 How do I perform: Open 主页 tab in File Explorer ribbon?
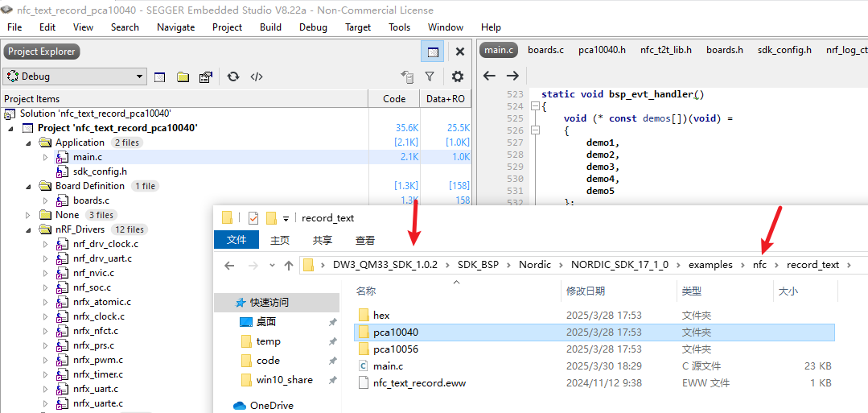[280, 240]
